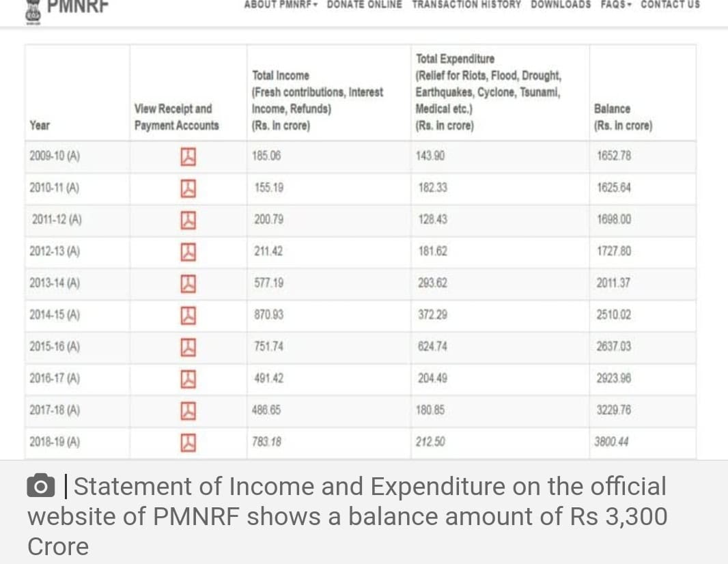Open the 2013-14 receipt PDF icon
This screenshot has height=564, width=728.
188,283
